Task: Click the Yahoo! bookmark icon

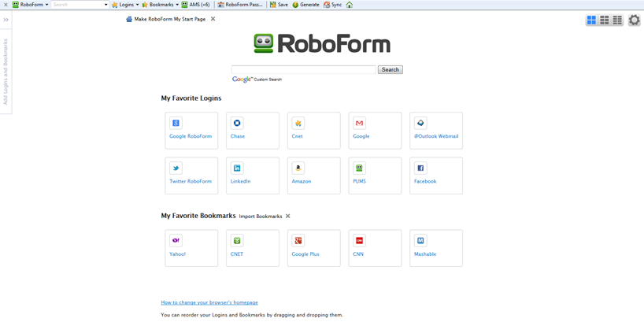Action: click(176, 241)
